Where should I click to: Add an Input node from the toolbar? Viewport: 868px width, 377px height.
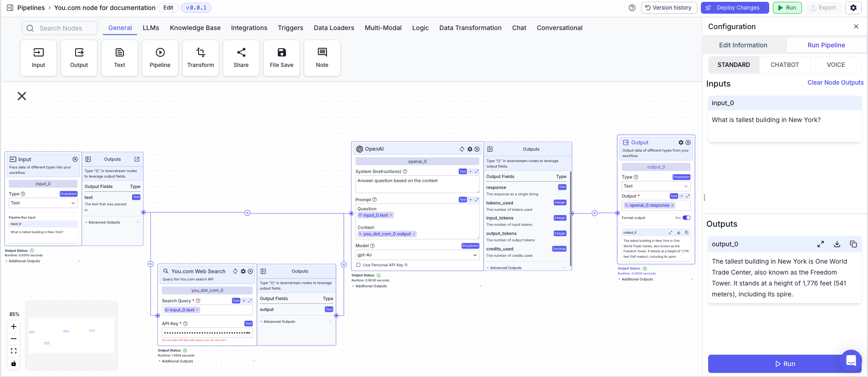(38, 58)
